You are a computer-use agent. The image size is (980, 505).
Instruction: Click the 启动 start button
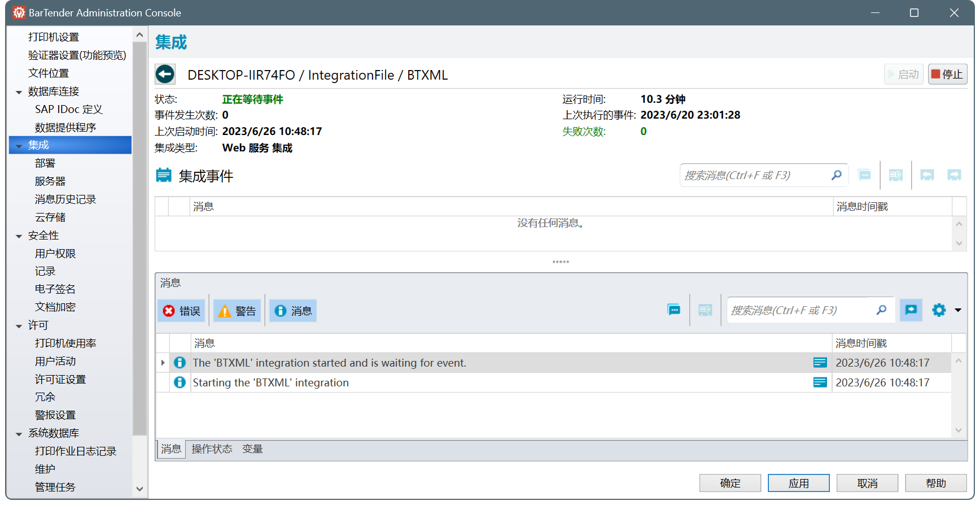point(904,74)
